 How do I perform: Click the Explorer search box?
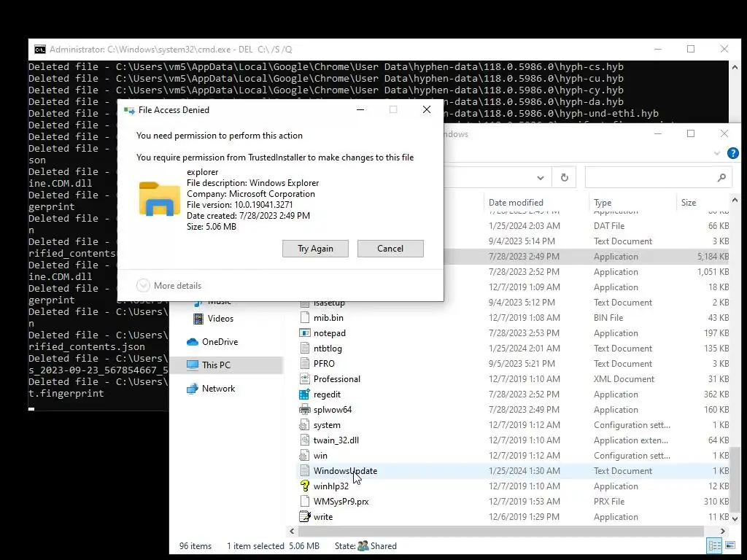pos(659,178)
